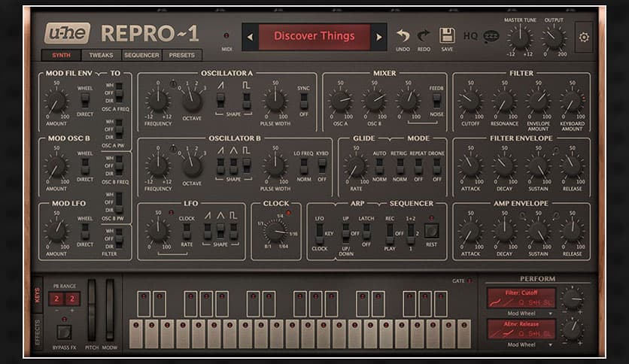Toggle Oscillator A SYNC switch

click(x=304, y=100)
